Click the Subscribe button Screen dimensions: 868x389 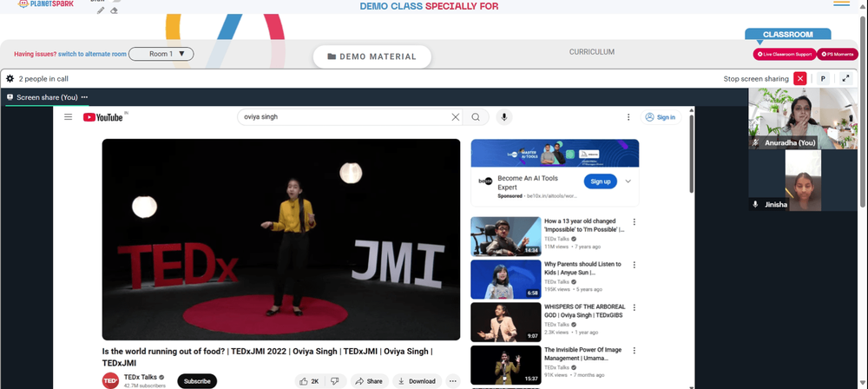coord(197,381)
